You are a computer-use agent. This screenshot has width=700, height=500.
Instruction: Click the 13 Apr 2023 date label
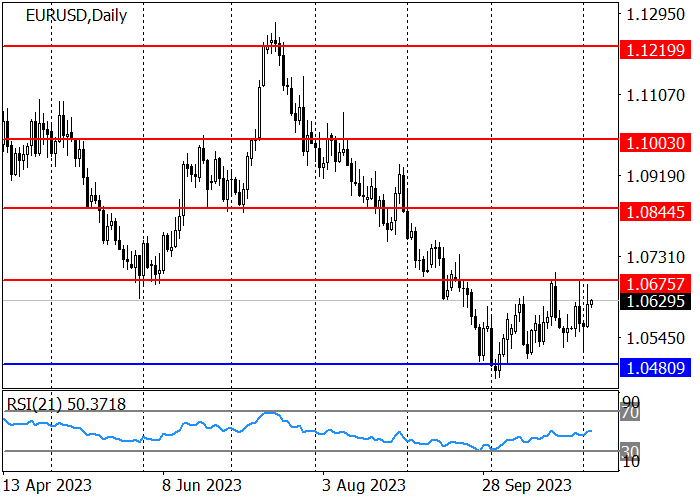coord(47,485)
